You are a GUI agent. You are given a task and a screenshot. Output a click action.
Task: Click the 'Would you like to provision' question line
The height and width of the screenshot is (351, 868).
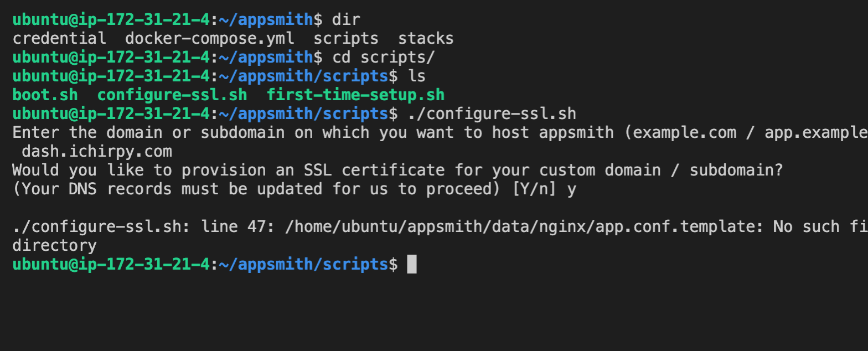coord(398,171)
